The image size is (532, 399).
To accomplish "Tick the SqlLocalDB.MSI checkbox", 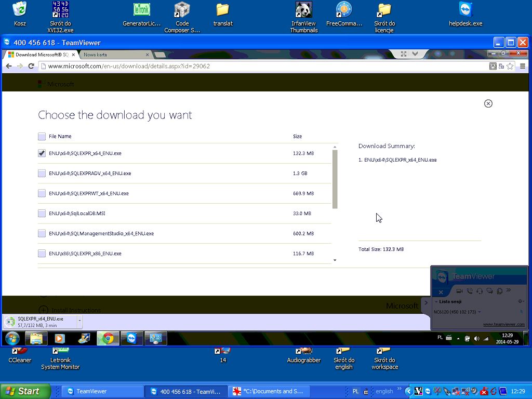I will pyautogui.click(x=42, y=214).
